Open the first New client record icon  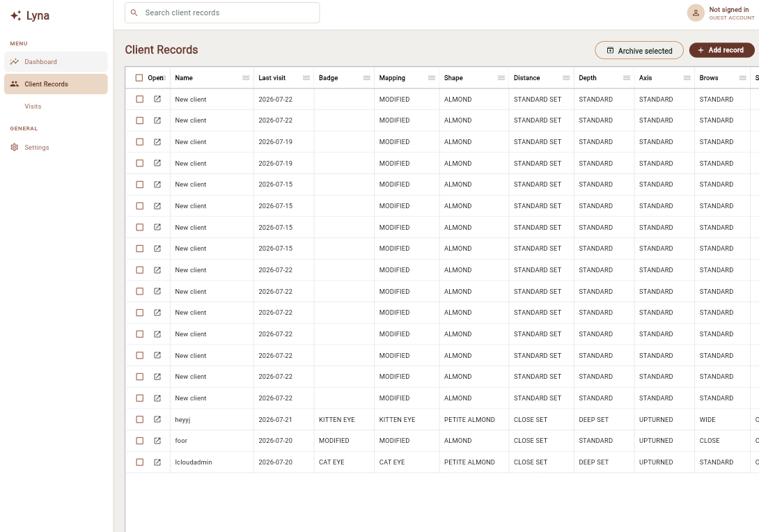157,99
